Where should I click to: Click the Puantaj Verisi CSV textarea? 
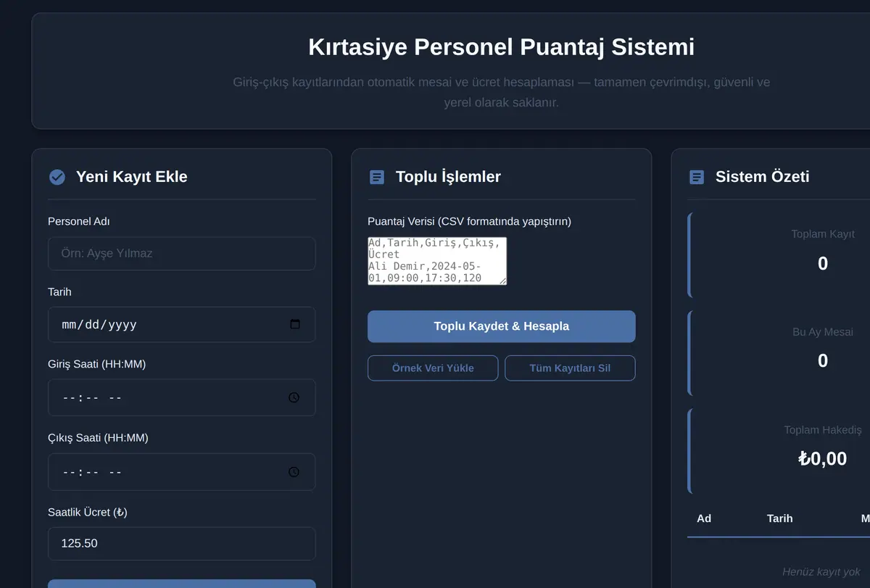click(x=437, y=261)
